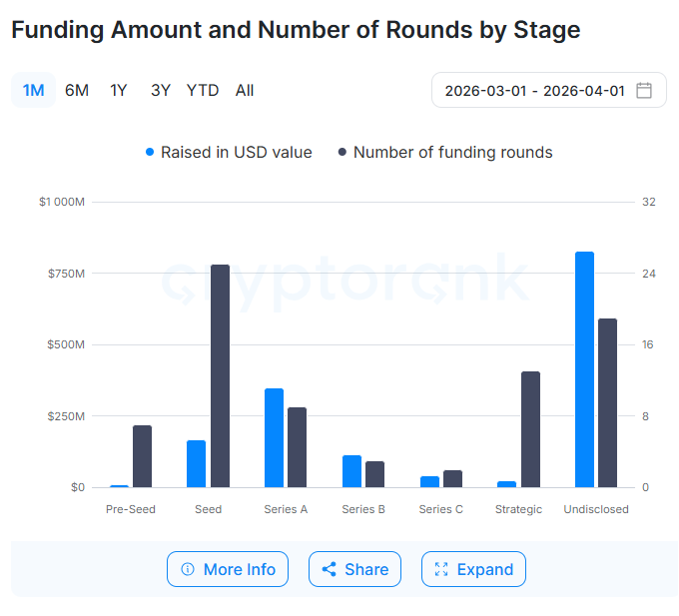Toggle the Raised in USD value legend
679x616 pixels.
[x=229, y=153]
